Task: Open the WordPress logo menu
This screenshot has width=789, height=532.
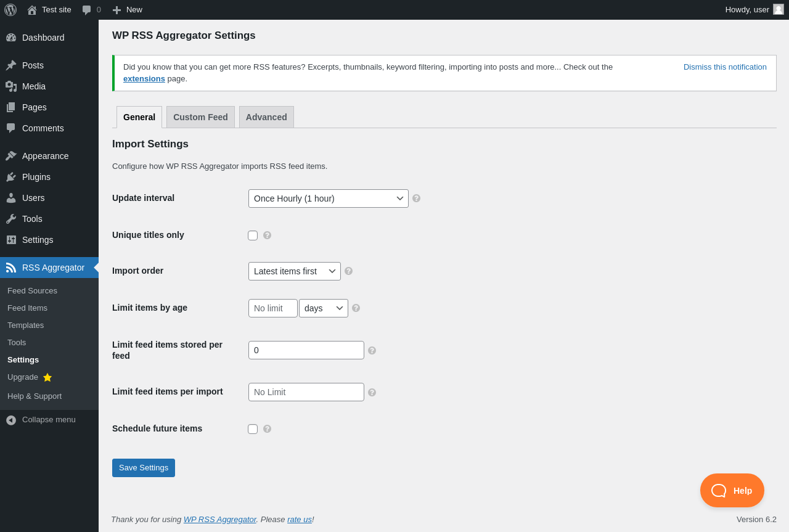Action: point(10,10)
